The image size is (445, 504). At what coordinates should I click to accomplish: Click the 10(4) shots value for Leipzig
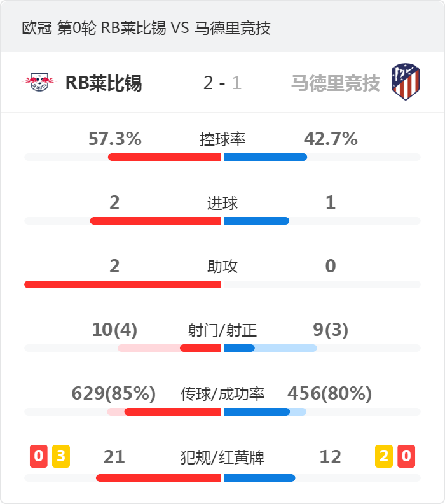coord(114,330)
